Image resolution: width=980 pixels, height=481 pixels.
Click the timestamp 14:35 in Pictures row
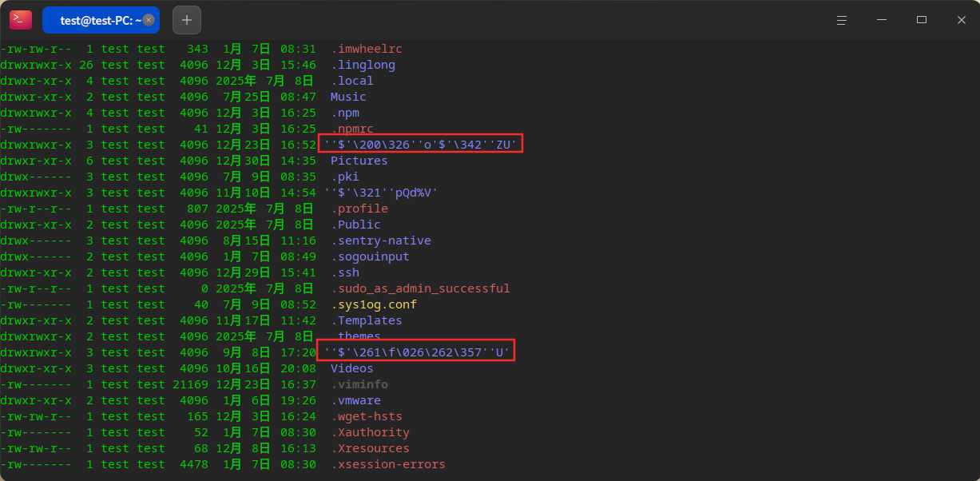(x=298, y=161)
